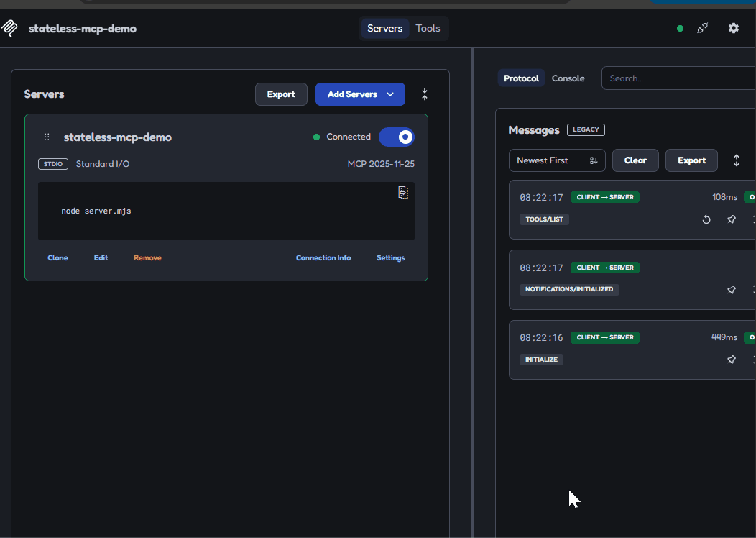Open Connection Info for the server
The height and width of the screenshot is (538, 756).
[x=323, y=257]
